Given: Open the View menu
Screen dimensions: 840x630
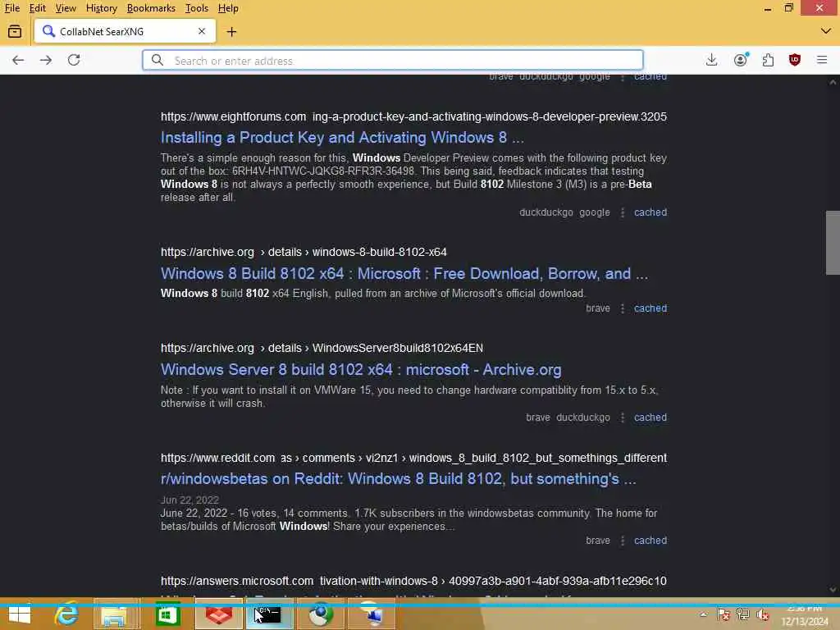Looking at the screenshot, I should (66, 8).
